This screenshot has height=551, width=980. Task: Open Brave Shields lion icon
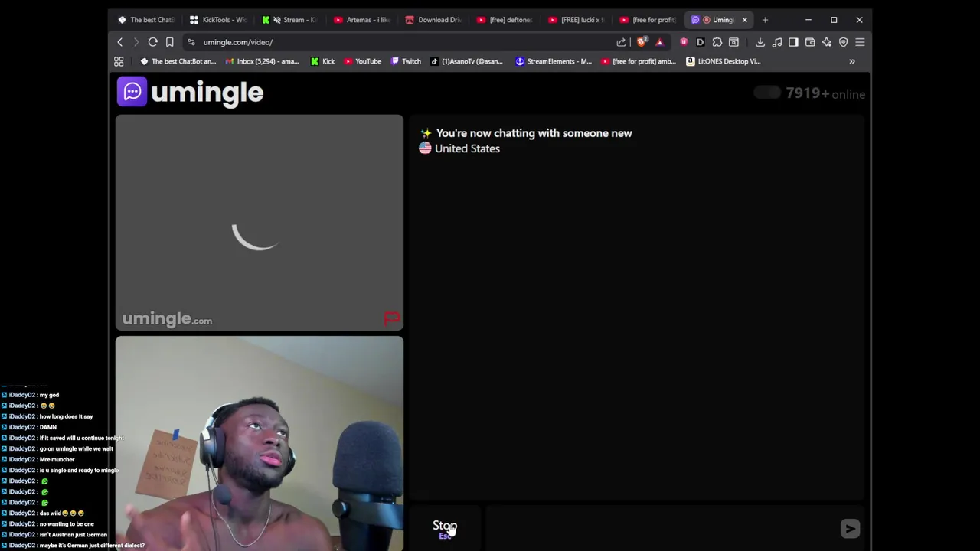(642, 42)
